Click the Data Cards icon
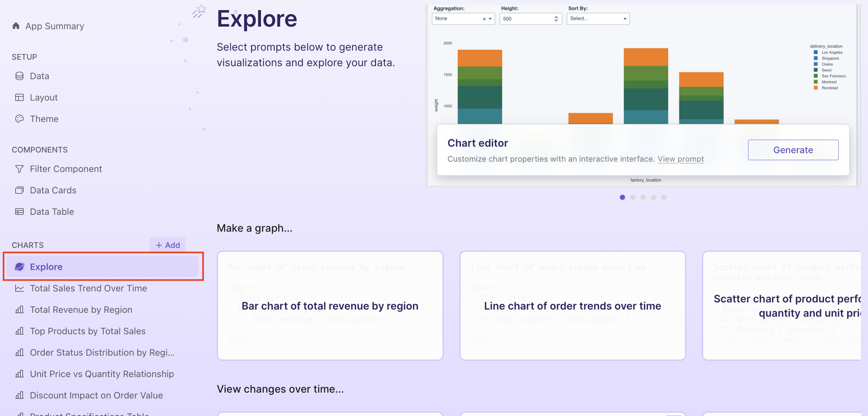Viewport: 868px width, 416px height. point(19,190)
